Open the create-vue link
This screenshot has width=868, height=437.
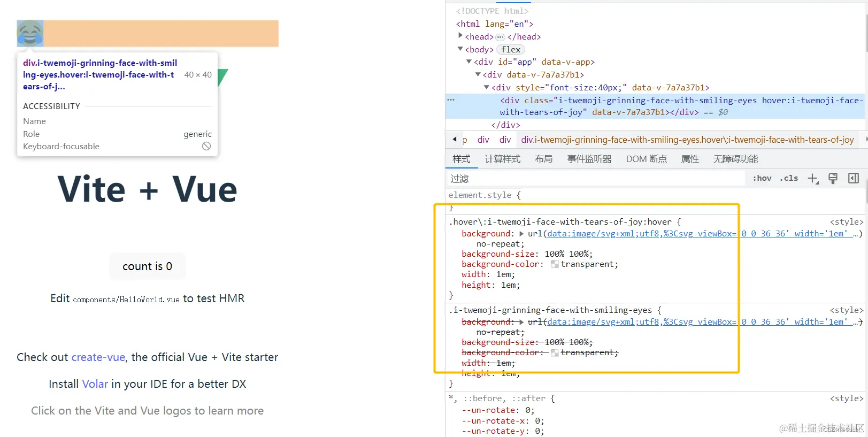point(98,357)
